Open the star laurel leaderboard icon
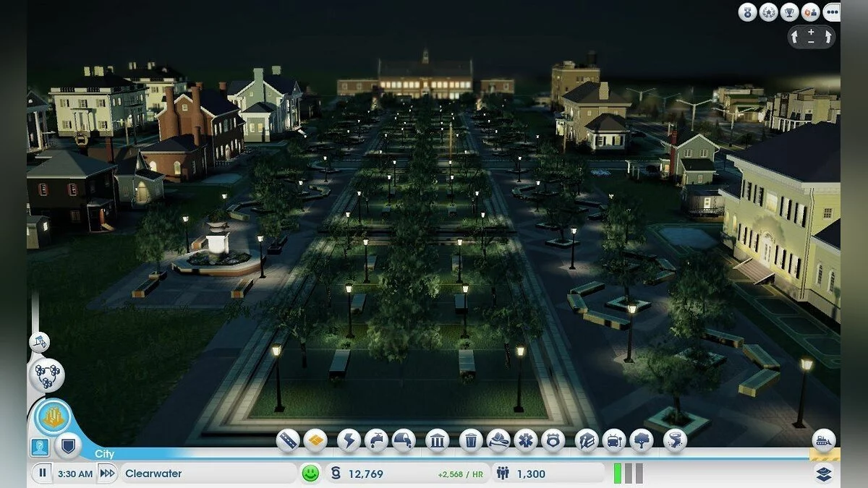The width and height of the screenshot is (868, 488). 768,12
